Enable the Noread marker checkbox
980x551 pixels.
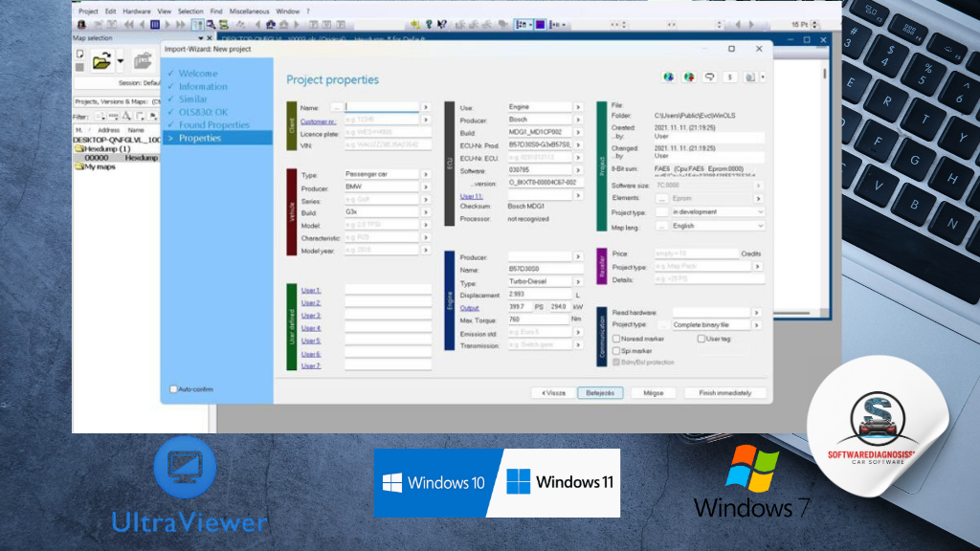click(x=616, y=339)
